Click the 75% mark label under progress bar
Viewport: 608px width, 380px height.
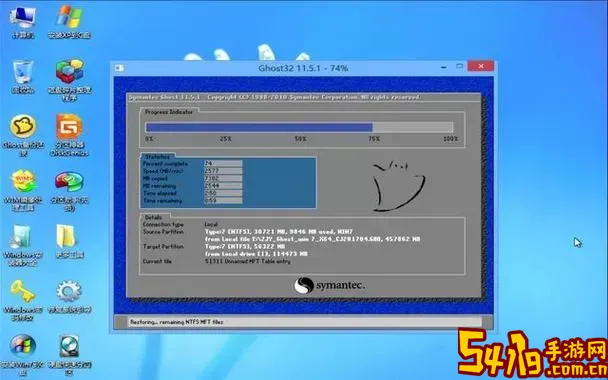(x=374, y=139)
